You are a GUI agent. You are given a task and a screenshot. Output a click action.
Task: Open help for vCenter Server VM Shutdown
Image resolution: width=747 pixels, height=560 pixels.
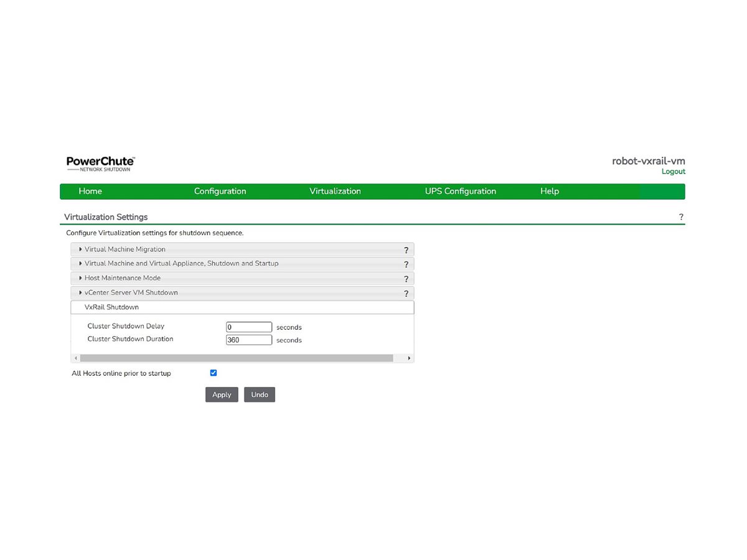[x=406, y=294]
